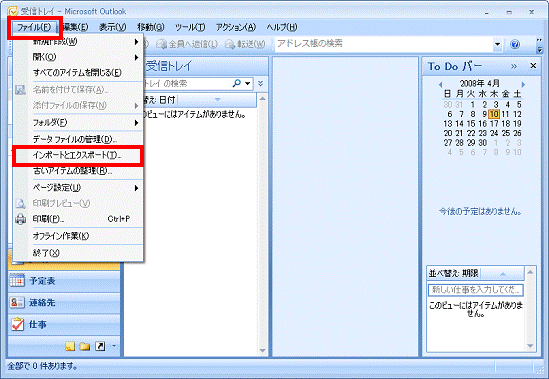The width and height of the screenshot is (549, 379).
Task: Open the 表示(V) menu
Action: point(112,27)
